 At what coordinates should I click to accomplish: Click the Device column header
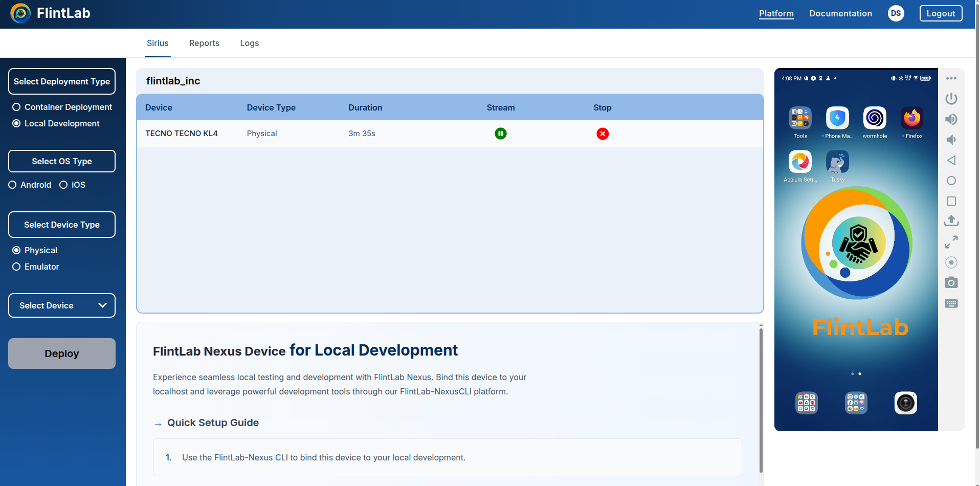click(x=159, y=107)
